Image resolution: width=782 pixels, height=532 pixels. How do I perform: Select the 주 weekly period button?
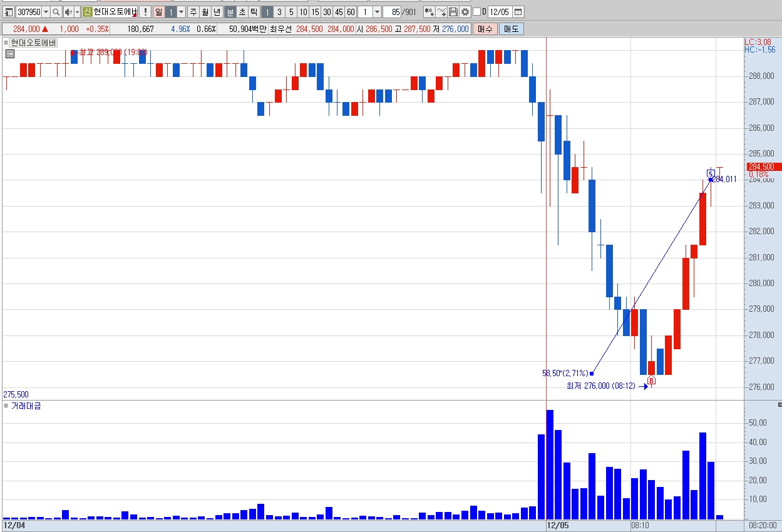193,12
